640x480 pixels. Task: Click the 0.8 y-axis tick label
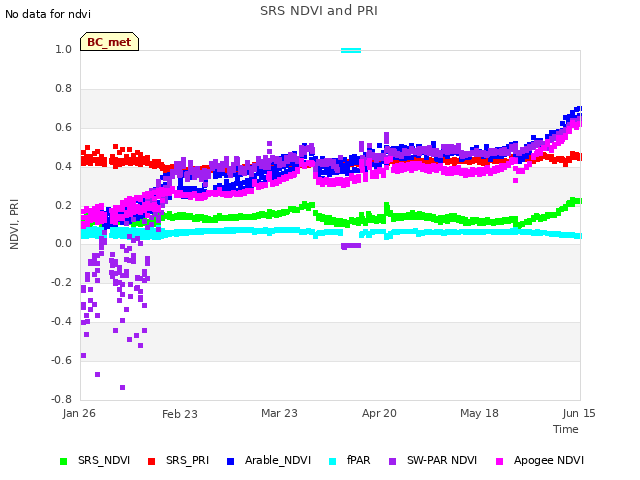coord(64,88)
